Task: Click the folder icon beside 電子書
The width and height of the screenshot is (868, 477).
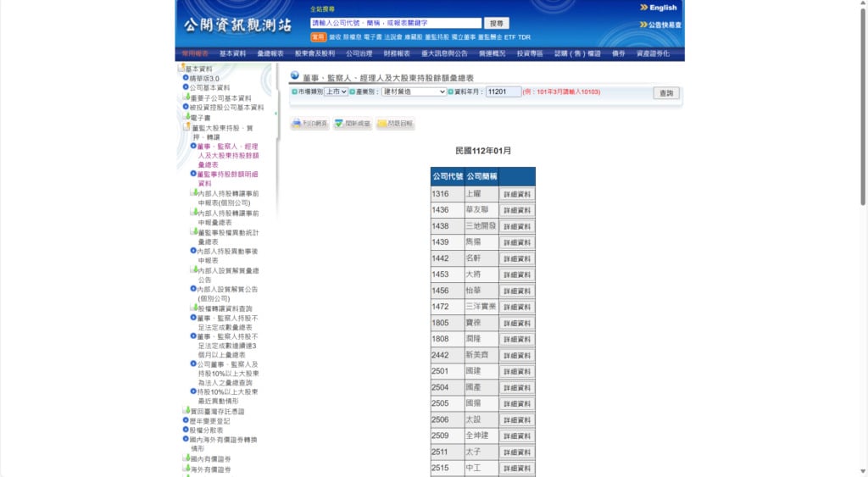Action: tap(186, 117)
